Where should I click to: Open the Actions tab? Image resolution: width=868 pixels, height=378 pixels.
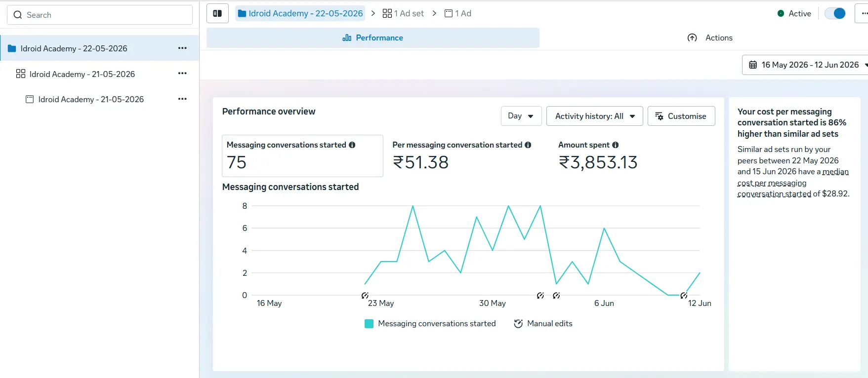coord(710,38)
